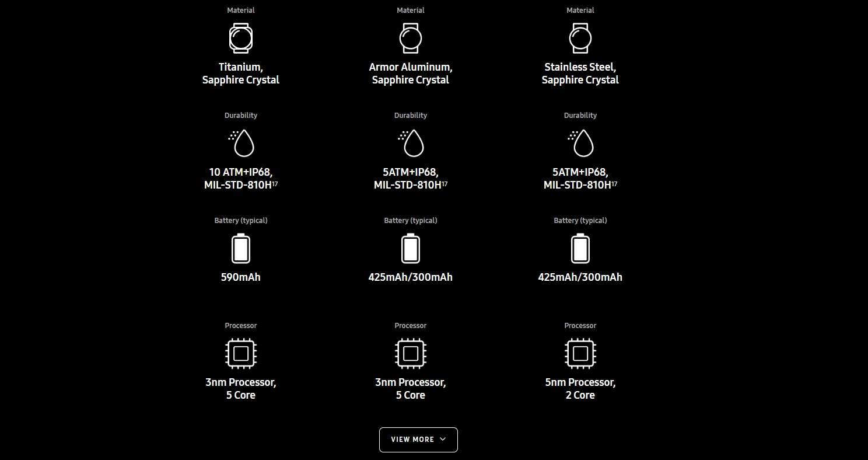The width and height of the screenshot is (868, 460).
Task: Click the processor chip icon above 5nm Processor
Action: click(x=580, y=353)
